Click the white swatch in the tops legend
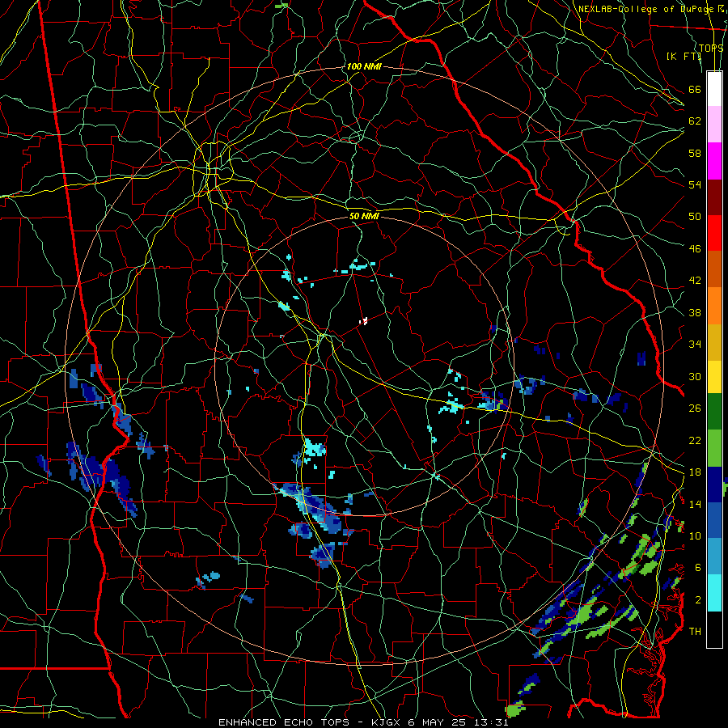This screenshot has height=728, width=728. 714,89
